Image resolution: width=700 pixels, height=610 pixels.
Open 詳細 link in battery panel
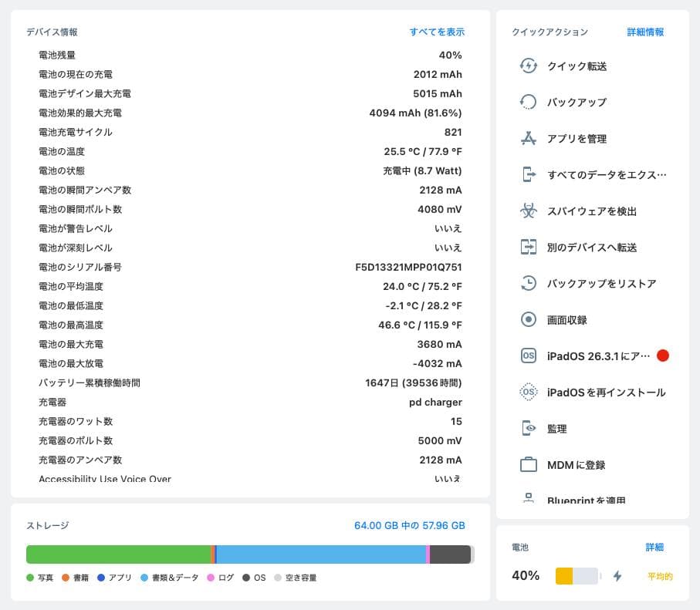point(654,547)
